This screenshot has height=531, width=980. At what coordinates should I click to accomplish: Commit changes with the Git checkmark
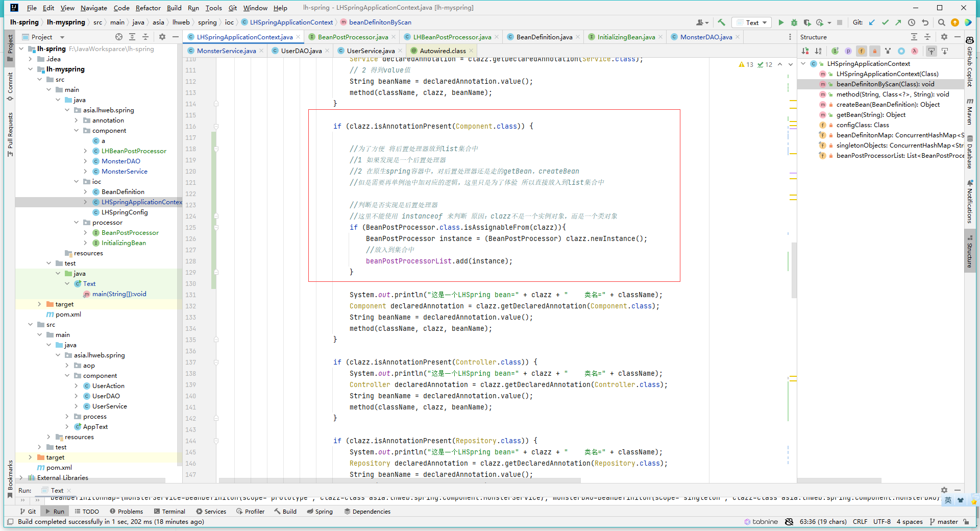point(885,22)
